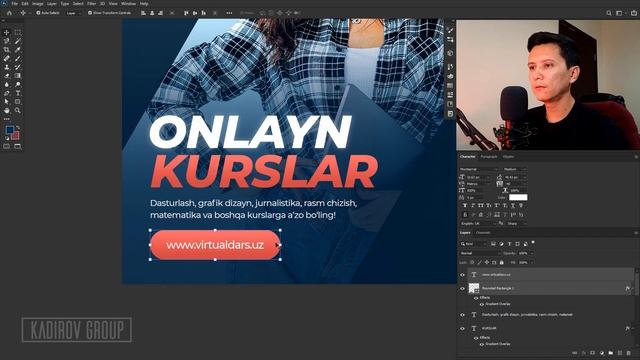Viewport: 640px width, 360px height.
Task: Click the text Color swatch in Character panel
Action: [x=518, y=198]
